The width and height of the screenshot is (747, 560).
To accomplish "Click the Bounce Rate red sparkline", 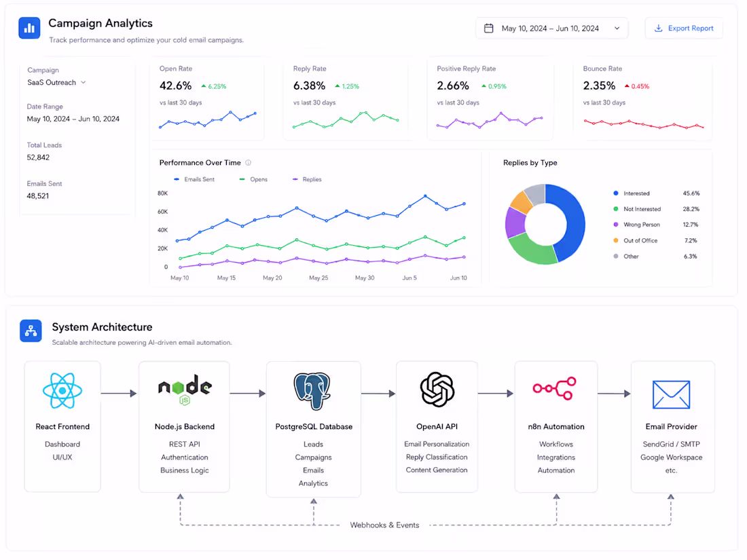I will point(644,124).
